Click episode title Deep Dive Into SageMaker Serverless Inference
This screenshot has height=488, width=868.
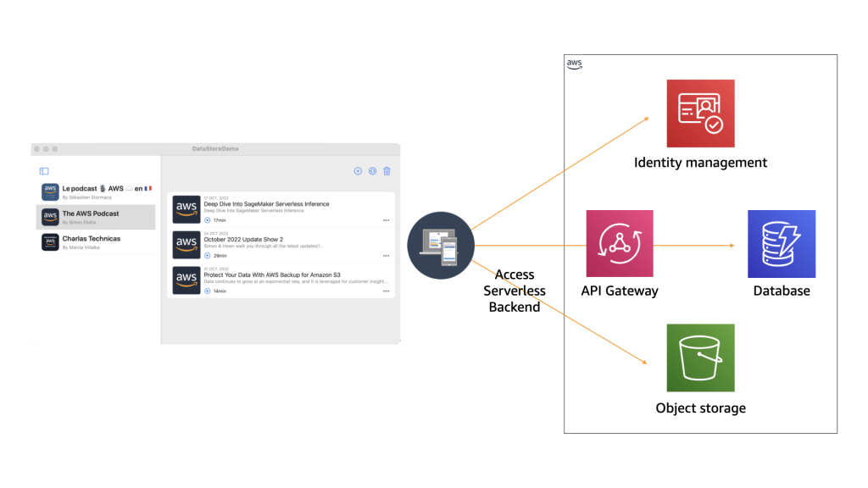[x=266, y=204]
